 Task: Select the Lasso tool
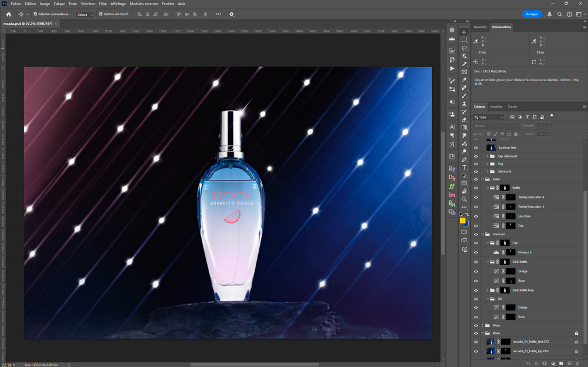(x=465, y=48)
